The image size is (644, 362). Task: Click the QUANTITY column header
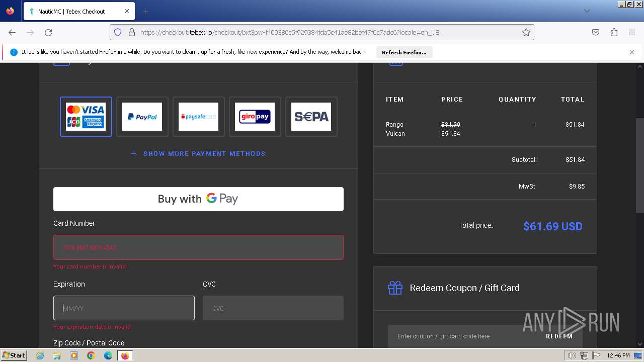point(517,99)
